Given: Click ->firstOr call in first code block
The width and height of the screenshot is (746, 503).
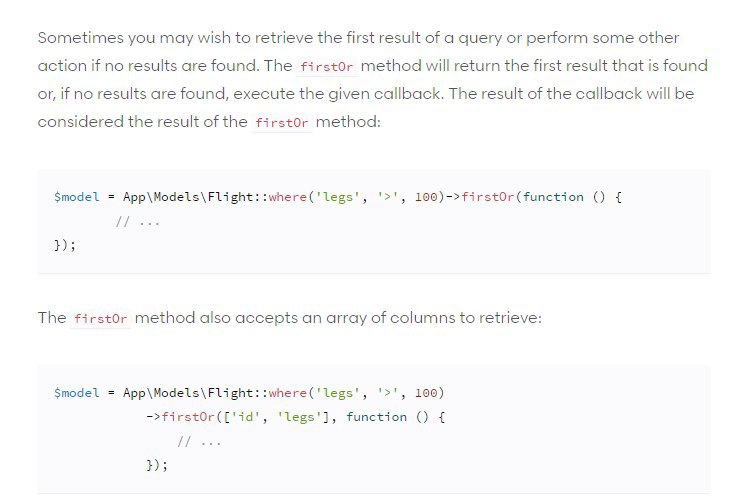Looking at the screenshot, I should pyautogui.click(x=480, y=197).
